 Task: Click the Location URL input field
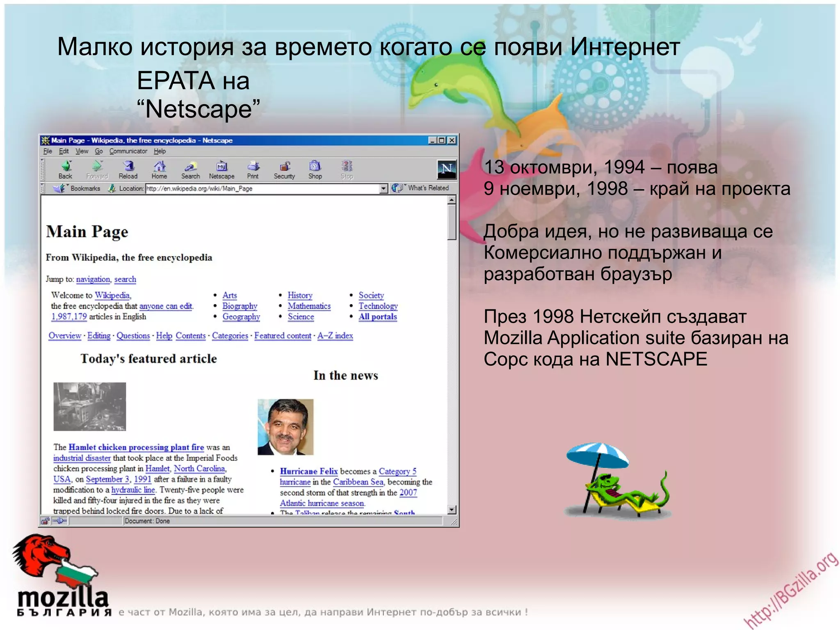(263, 189)
